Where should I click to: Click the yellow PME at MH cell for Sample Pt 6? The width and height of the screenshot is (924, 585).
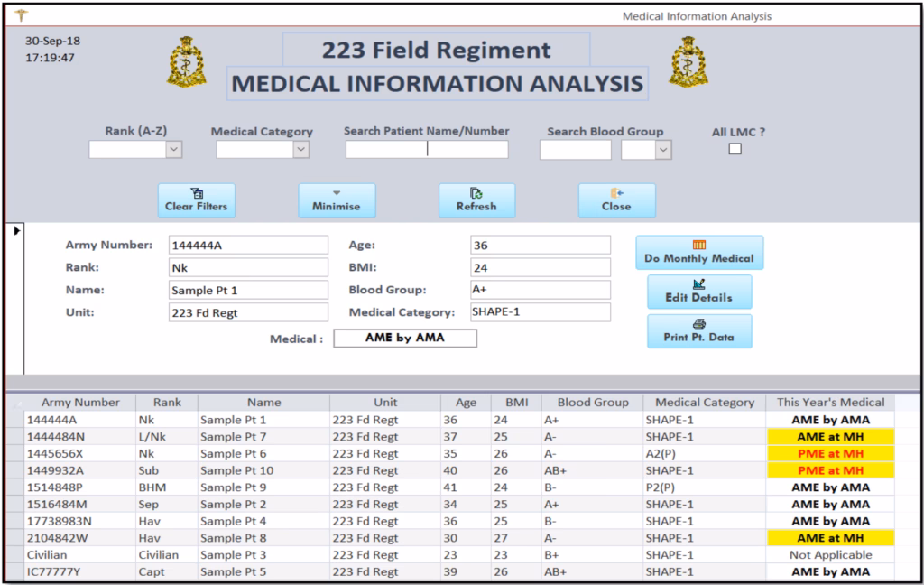pyautogui.click(x=828, y=453)
